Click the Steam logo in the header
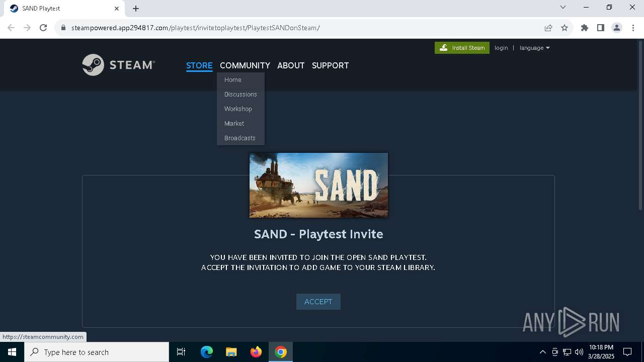This screenshot has width=644, height=362. (x=118, y=65)
